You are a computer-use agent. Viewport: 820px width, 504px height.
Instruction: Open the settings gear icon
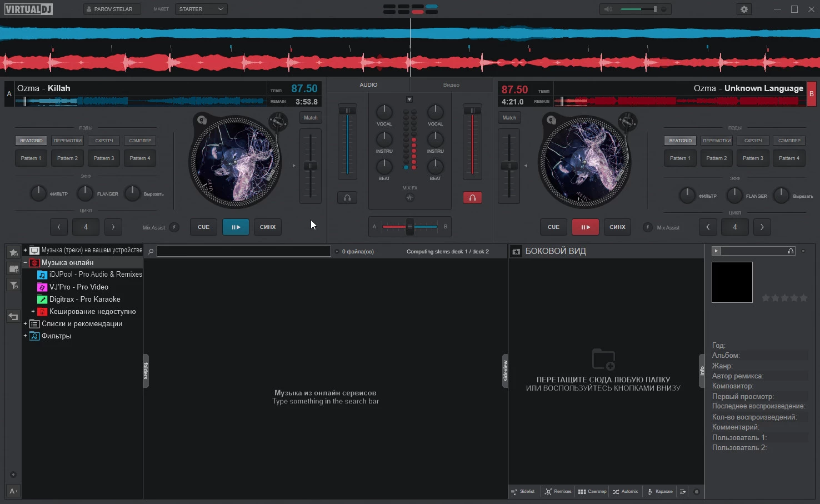744,9
